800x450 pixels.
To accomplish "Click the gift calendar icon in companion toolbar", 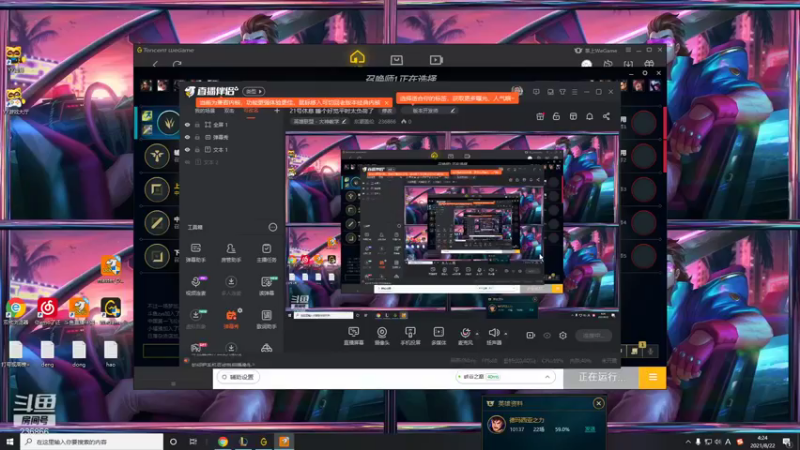I will tap(540, 116).
